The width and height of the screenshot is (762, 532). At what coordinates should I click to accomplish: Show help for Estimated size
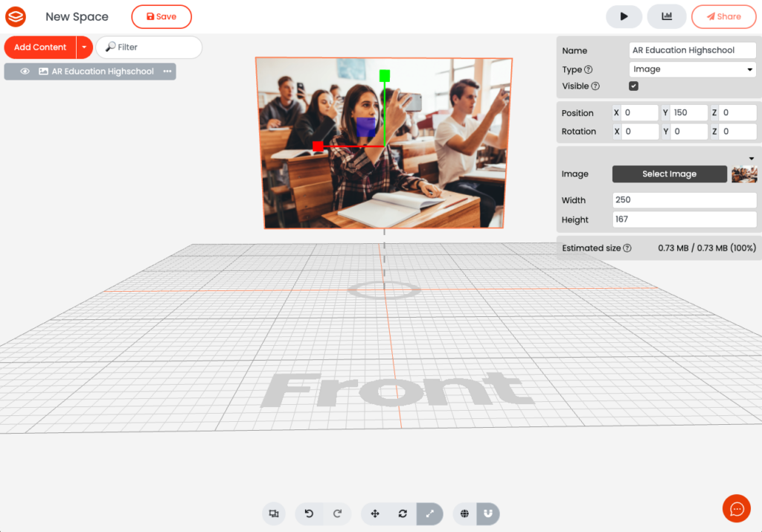(627, 249)
